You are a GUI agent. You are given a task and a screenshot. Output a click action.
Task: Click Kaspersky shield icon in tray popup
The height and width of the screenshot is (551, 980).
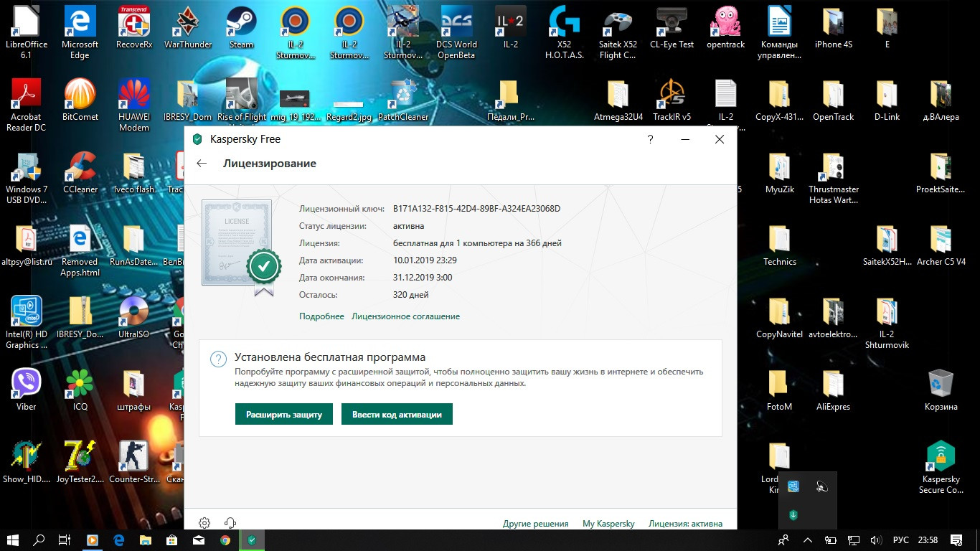(793, 514)
